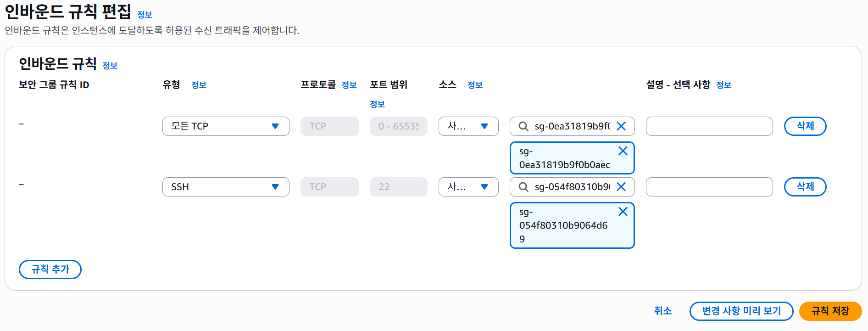Expand source type dropdown for 모든 TCP rule
This screenshot has width=868, height=331.
(468, 126)
